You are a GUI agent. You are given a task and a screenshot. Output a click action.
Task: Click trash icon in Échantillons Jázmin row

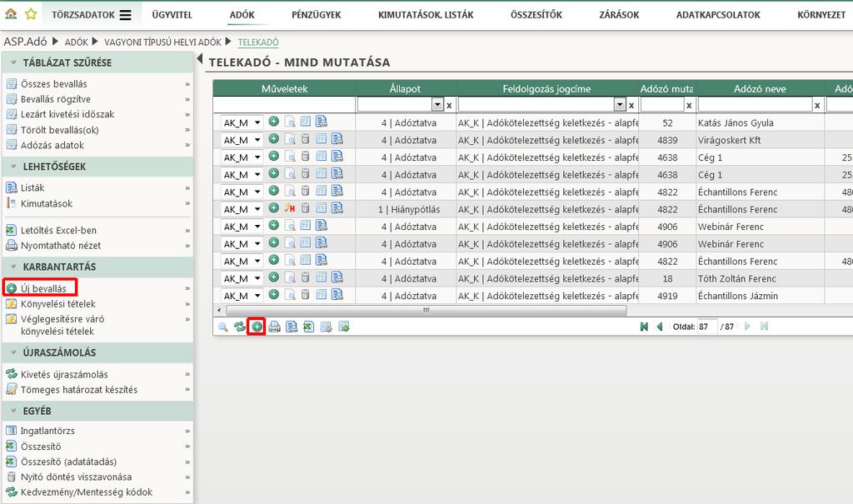[x=305, y=295]
